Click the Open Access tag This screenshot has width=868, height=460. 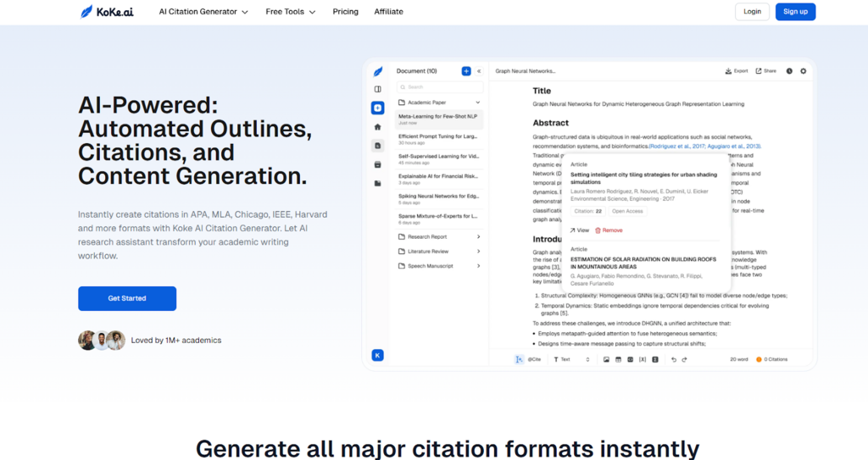click(x=627, y=211)
